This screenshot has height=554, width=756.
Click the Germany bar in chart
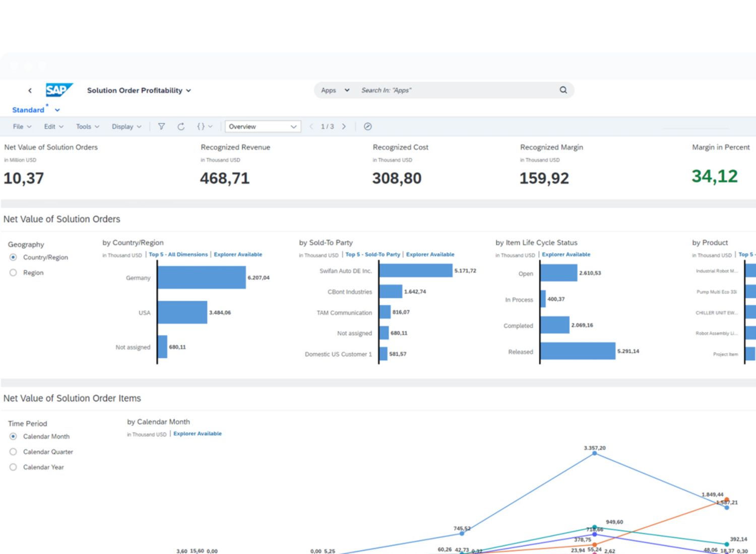[202, 278]
